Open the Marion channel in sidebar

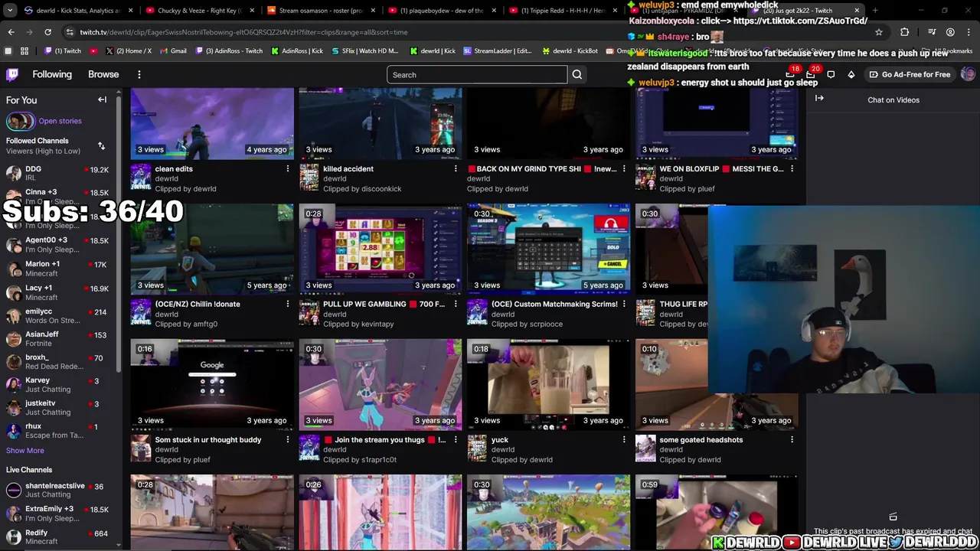coord(57,269)
